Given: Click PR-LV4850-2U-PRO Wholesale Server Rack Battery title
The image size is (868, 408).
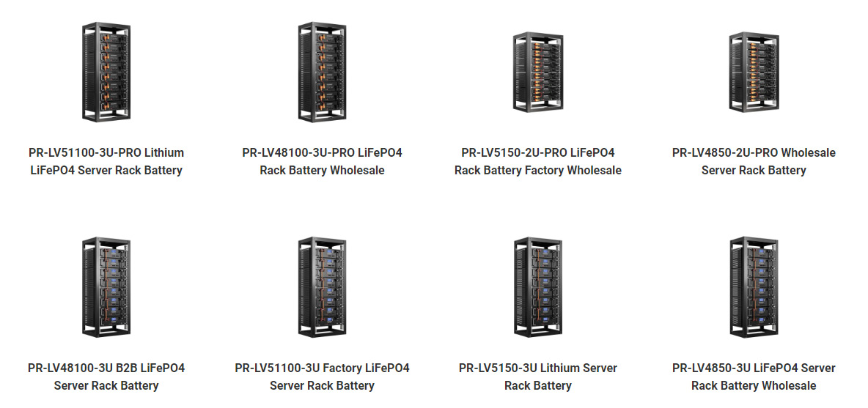Looking at the screenshot, I should click(x=754, y=161).
